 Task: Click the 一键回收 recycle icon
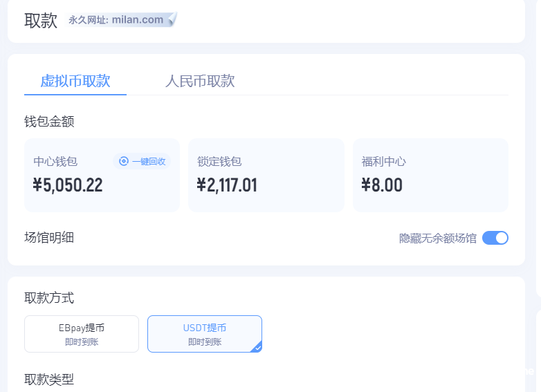124,161
